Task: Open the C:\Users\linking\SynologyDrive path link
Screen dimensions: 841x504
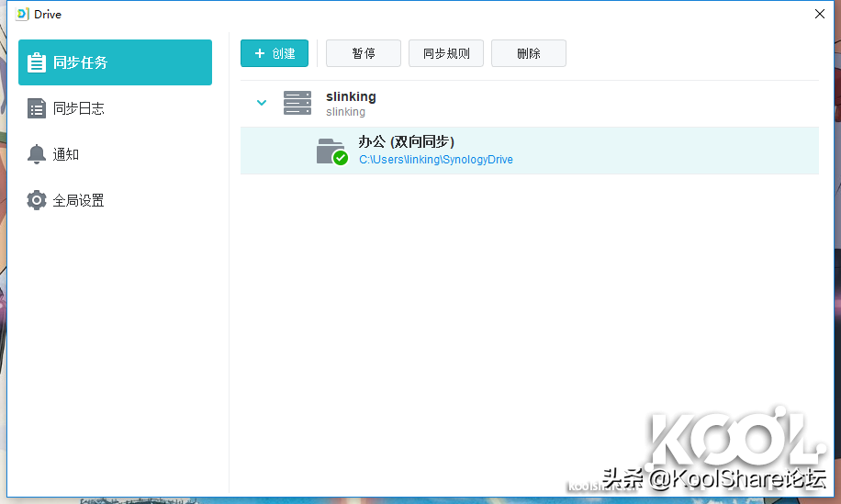Action: tap(435, 160)
